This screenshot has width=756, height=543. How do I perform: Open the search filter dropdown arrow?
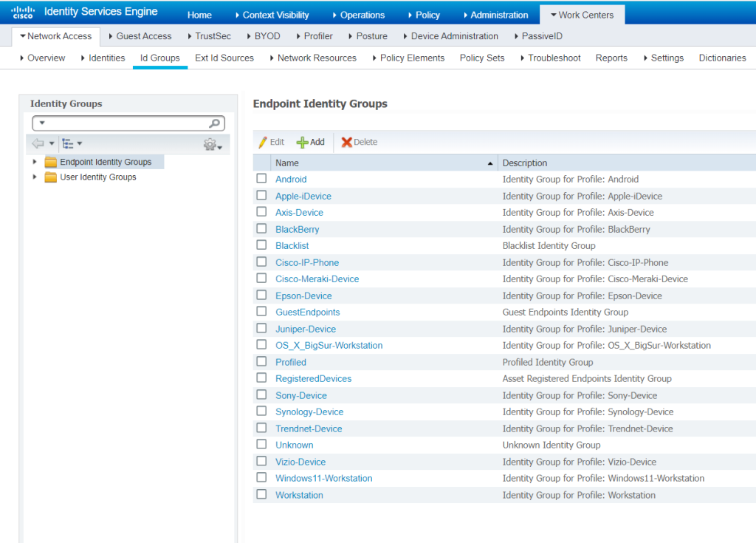click(42, 123)
